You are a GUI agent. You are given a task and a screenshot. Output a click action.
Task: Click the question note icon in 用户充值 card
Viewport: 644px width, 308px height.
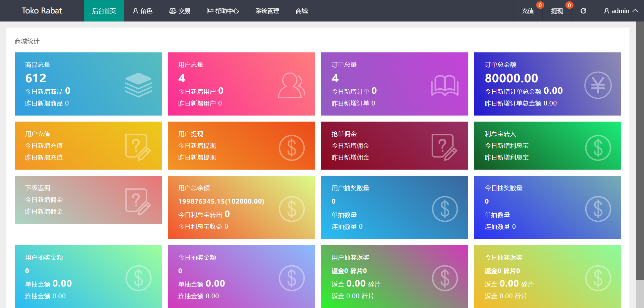click(138, 147)
